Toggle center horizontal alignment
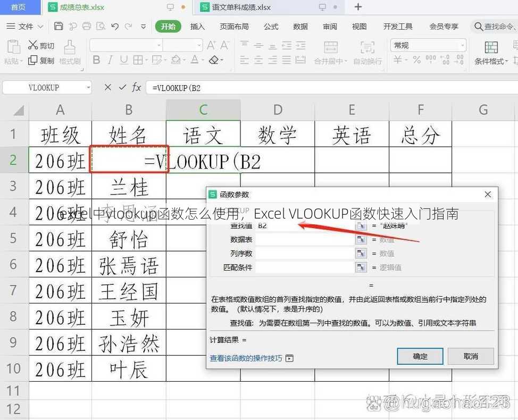Image resolution: width=518 pixels, height=420 pixels. point(258,60)
